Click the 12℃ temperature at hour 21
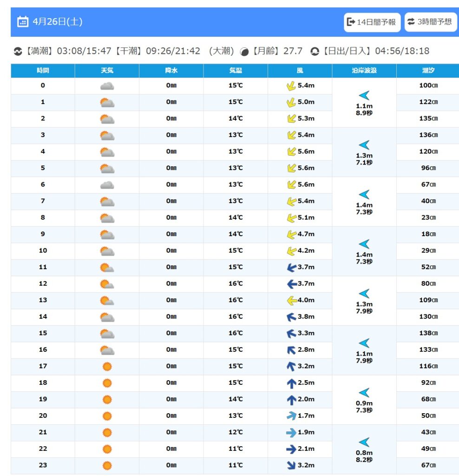This screenshot has width=459, height=476. coord(236,432)
